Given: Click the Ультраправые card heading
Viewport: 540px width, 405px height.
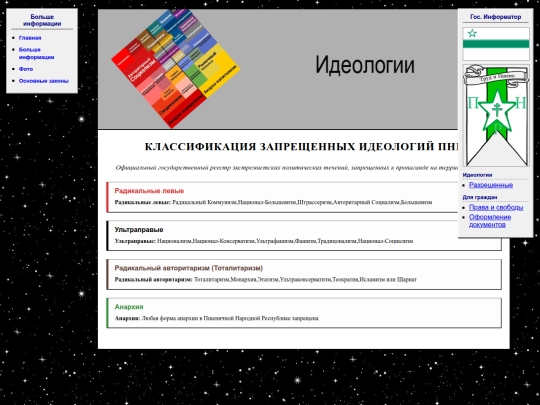Looking at the screenshot, I should (x=139, y=230).
